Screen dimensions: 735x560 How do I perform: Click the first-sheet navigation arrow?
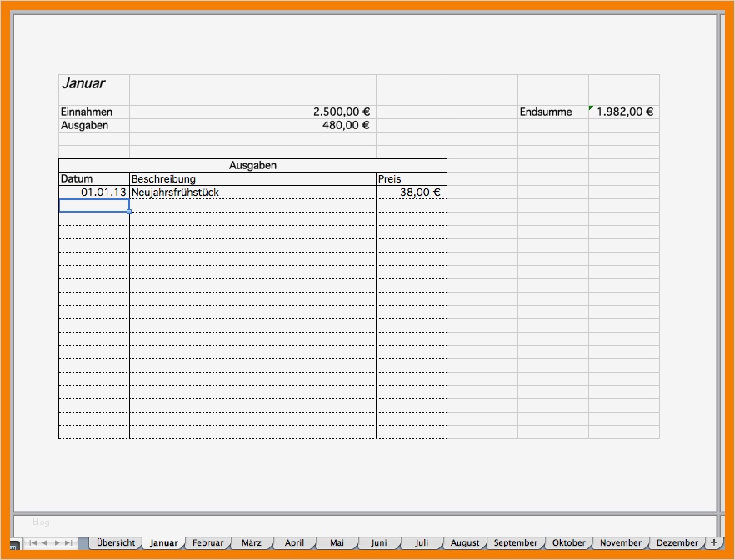click(32, 542)
